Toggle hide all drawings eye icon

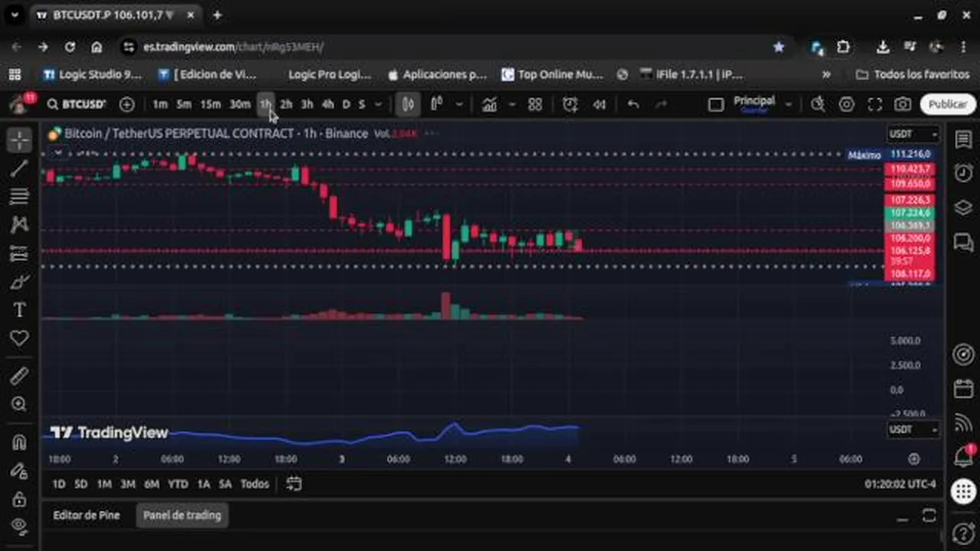pos(19,527)
